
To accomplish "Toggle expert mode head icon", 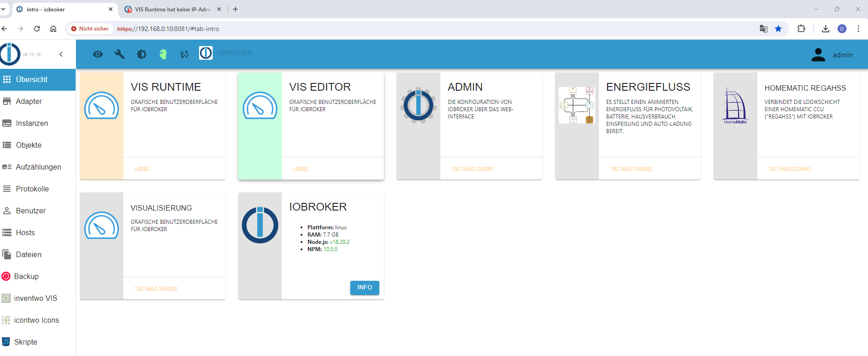I will [x=163, y=54].
